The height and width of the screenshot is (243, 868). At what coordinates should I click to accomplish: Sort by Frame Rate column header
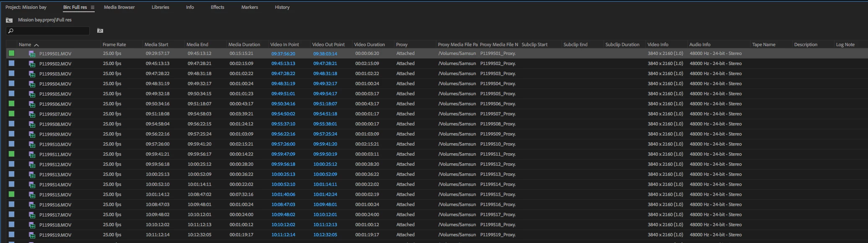pos(114,44)
